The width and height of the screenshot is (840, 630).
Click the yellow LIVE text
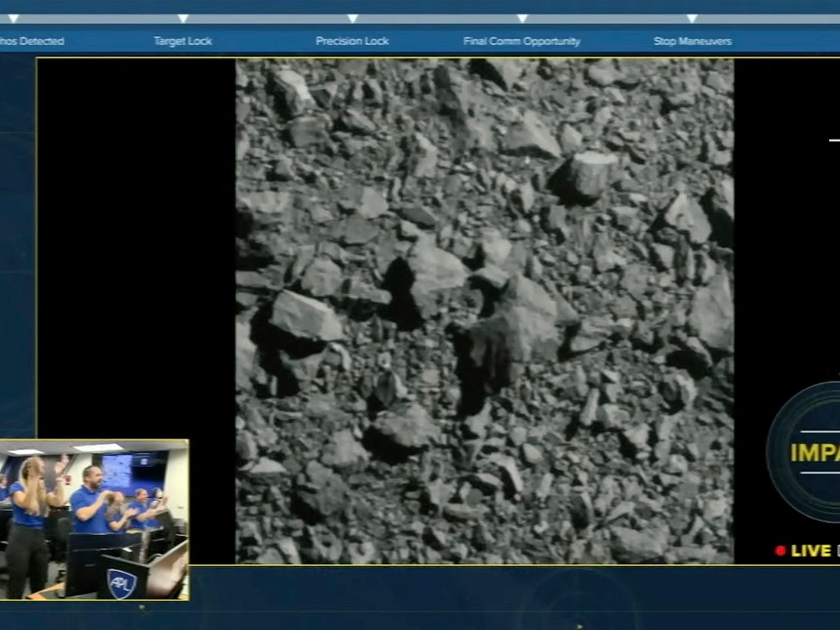click(811, 551)
